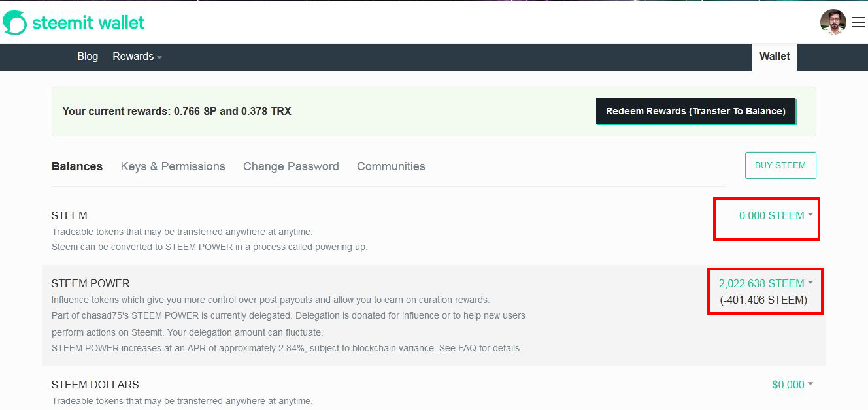Click the user profile avatar
This screenshot has height=410, width=868.
(833, 22)
